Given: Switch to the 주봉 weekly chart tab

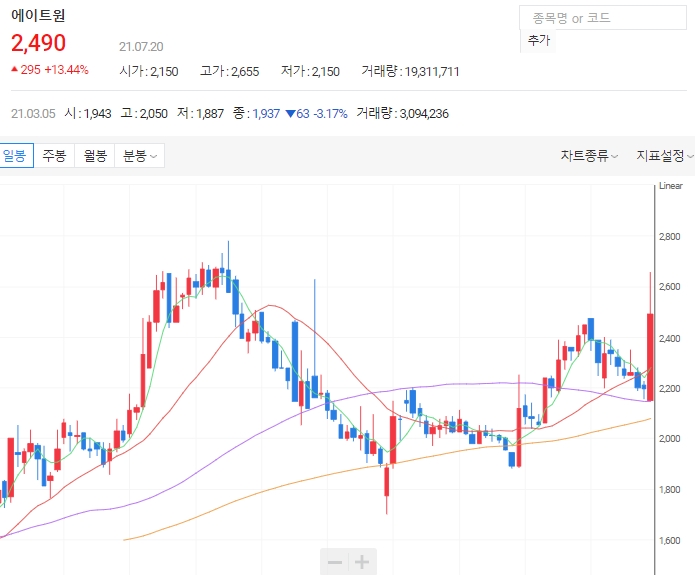Looking at the screenshot, I should (54, 156).
